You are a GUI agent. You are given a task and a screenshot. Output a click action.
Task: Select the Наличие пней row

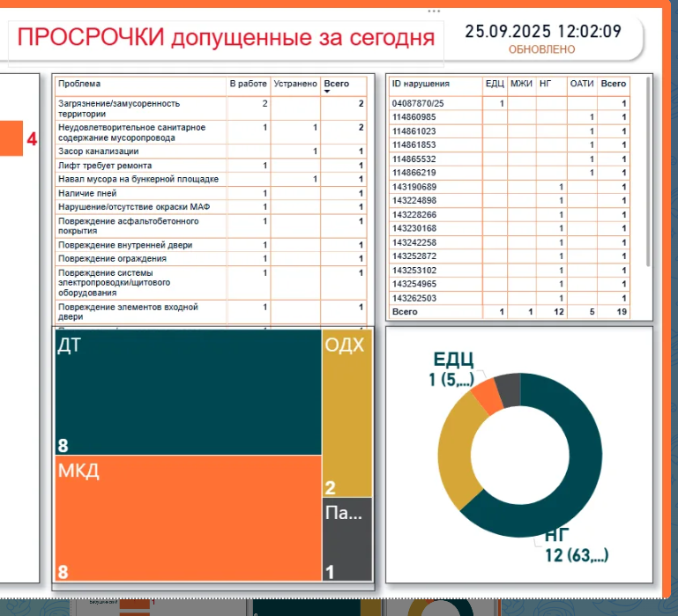211,193
